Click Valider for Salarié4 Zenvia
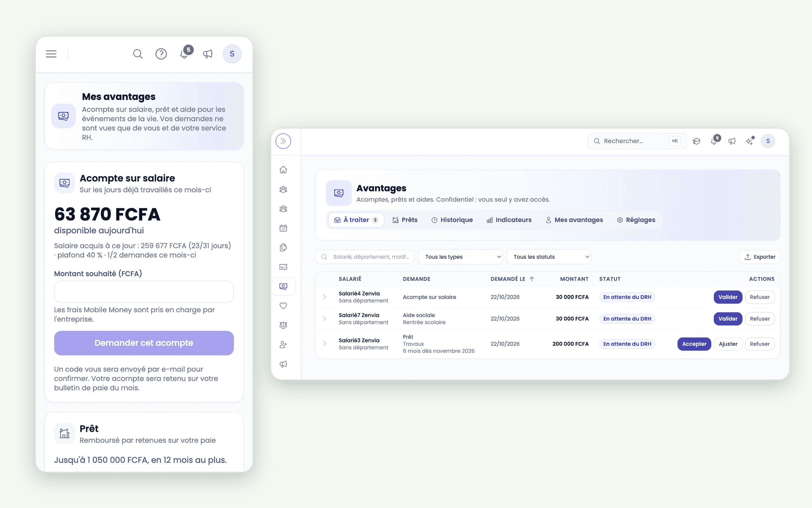Viewport: 812px width, 508px height. click(728, 297)
